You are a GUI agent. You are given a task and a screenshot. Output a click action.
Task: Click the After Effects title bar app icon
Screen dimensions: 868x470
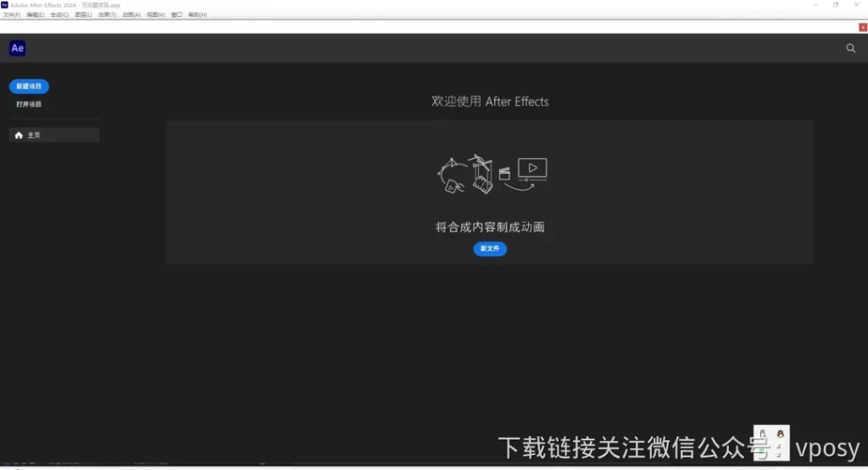[4, 5]
